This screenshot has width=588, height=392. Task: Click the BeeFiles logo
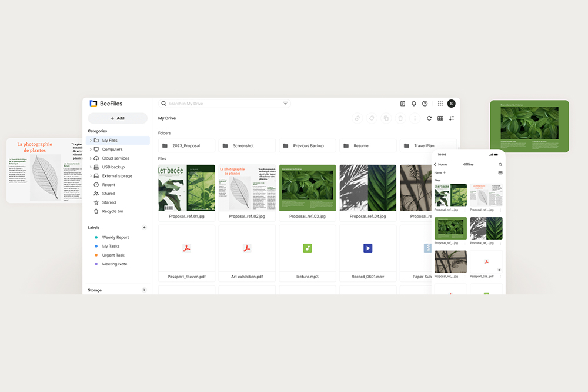tap(106, 104)
